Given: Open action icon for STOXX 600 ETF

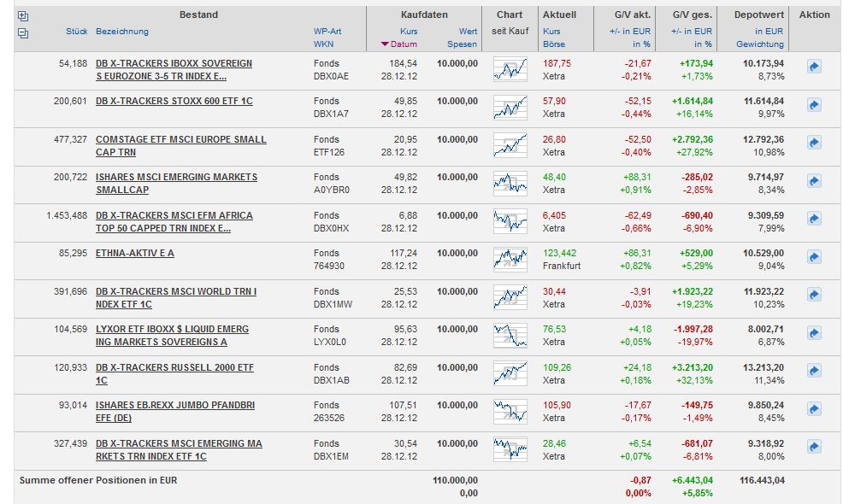Looking at the screenshot, I should [x=814, y=105].
